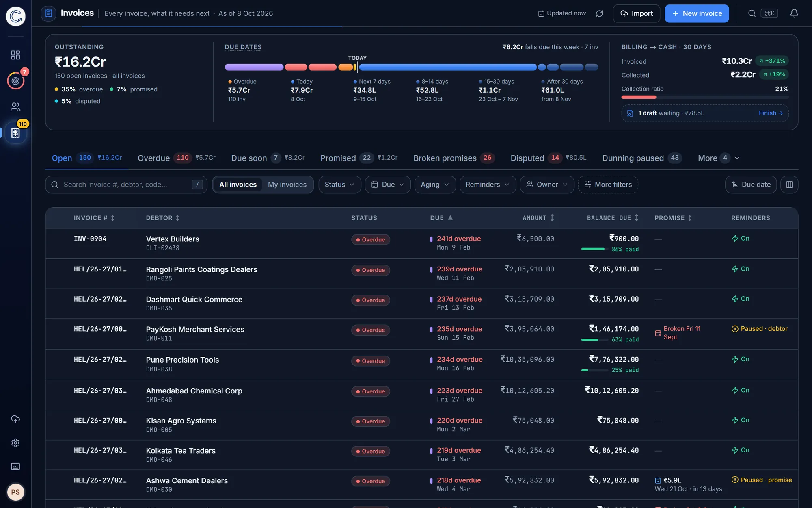812x508 pixels.
Task: Open the Owner filter dropdown
Action: coord(547,185)
